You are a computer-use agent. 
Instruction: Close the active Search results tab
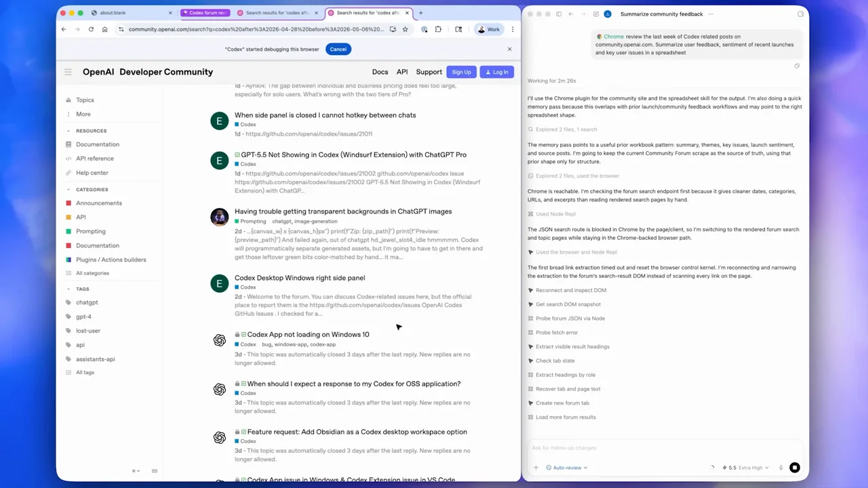click(407, 13)
